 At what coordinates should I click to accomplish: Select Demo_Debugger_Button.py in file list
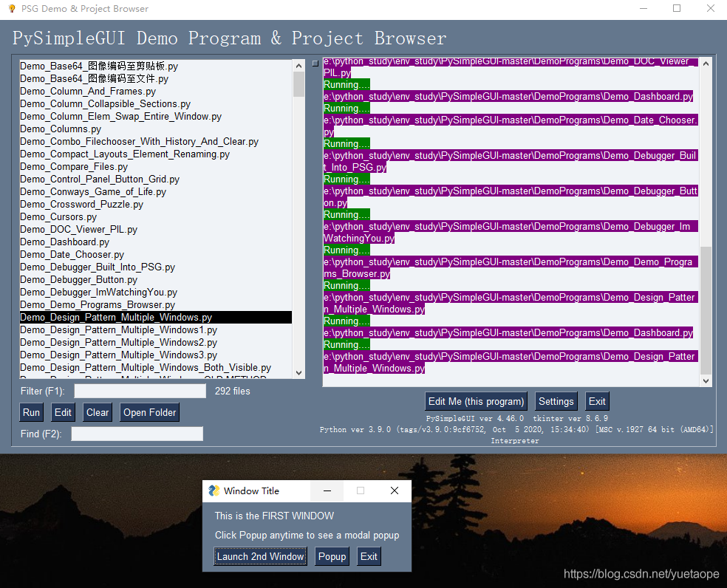tap(156, 279)
